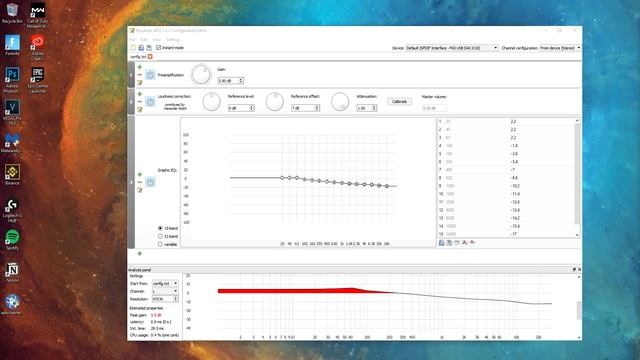Click the Reference offset spinbox arrows
Viewport: 640px width, 360px height.
[x=317, y=108]
